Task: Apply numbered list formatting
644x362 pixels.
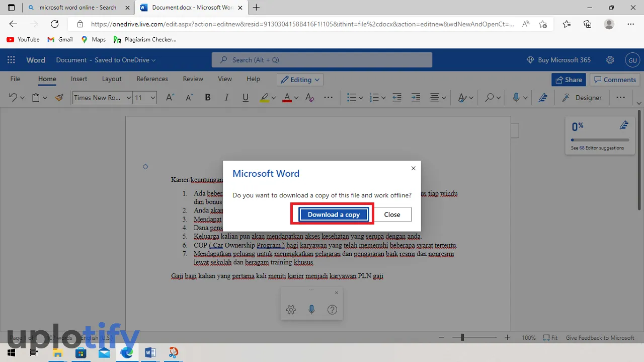Action: (x=374, y=98)
